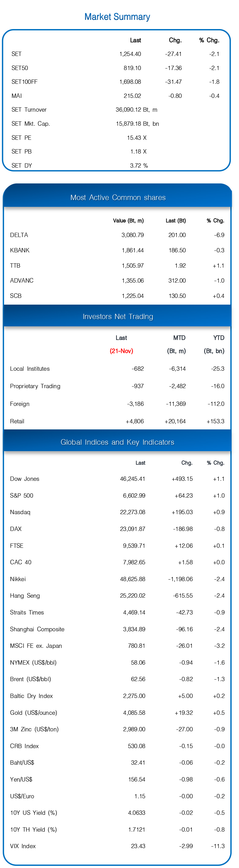This screenshot has width=239, height=868.
Task: Select the Foreign investors row label
Action: (20, 404)
